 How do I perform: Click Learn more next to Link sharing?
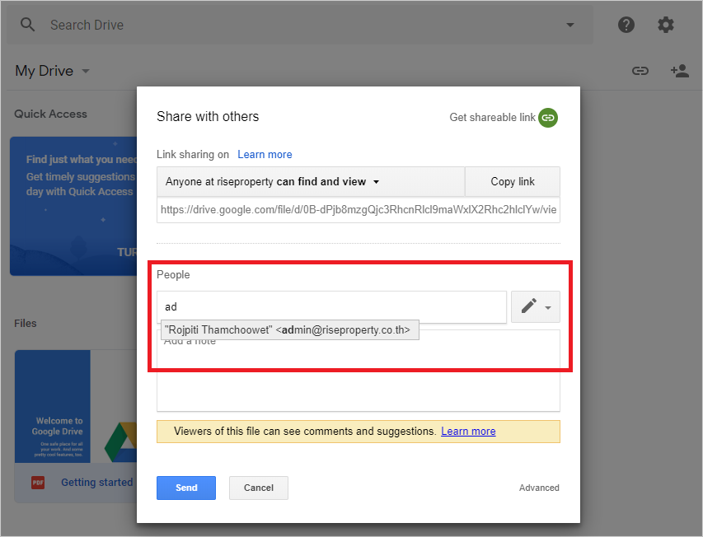(265, 154)
